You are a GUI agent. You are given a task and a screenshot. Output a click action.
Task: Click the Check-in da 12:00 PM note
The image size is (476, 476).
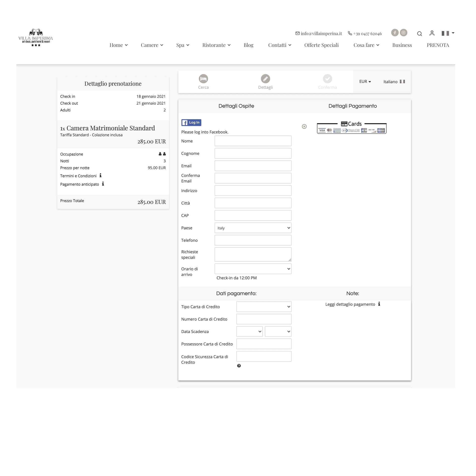237,278
